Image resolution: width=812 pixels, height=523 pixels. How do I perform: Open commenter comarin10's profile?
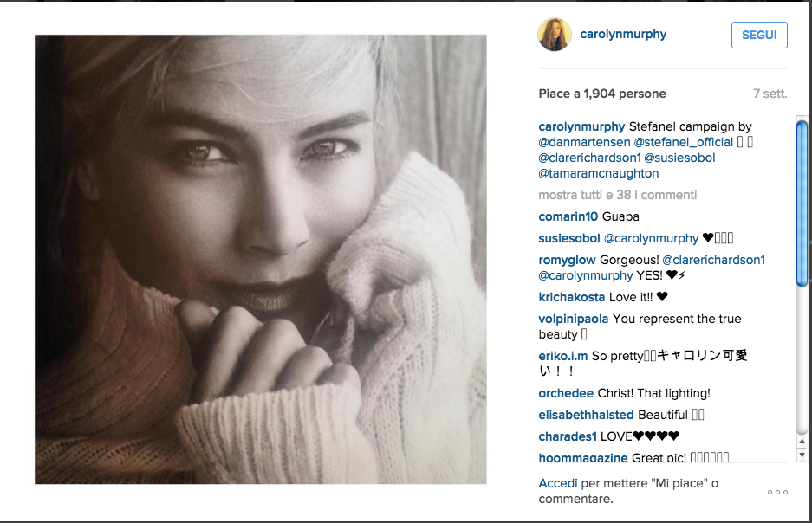(568, 216)
